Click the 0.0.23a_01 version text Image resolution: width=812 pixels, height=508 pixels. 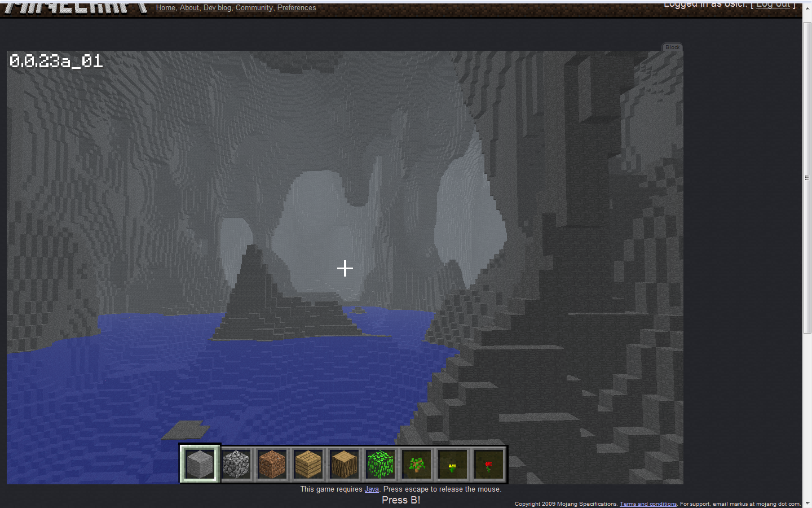56,61
